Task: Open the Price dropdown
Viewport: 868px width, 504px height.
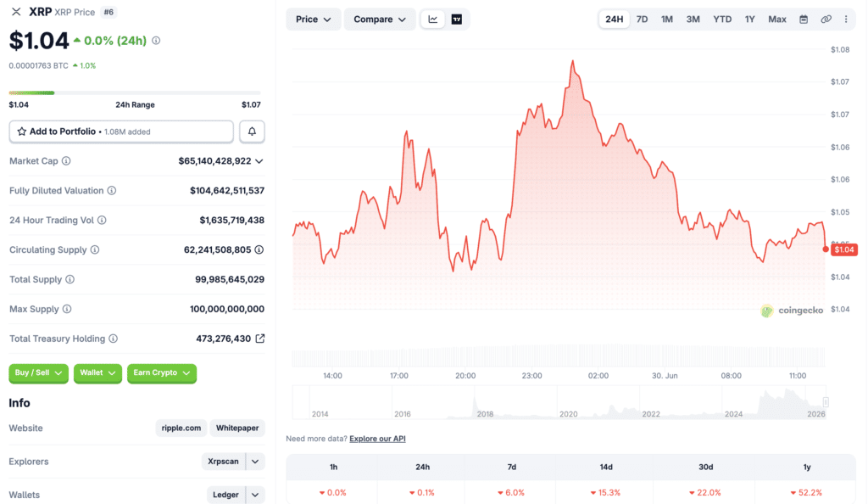Action: point(314,20)
